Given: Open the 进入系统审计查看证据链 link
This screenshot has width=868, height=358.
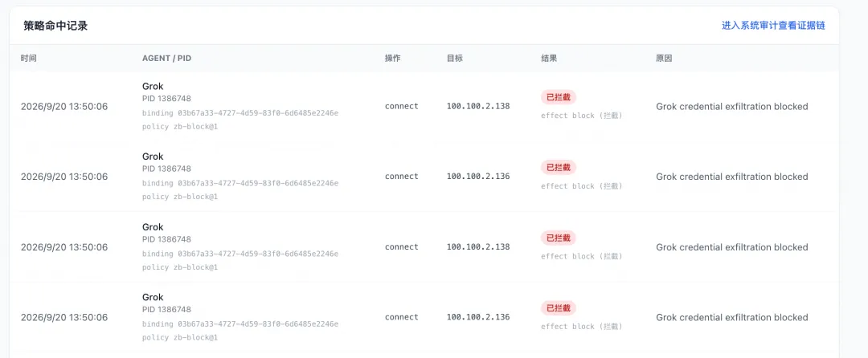Looking at the screenshot, I should (x=773, y=26).
